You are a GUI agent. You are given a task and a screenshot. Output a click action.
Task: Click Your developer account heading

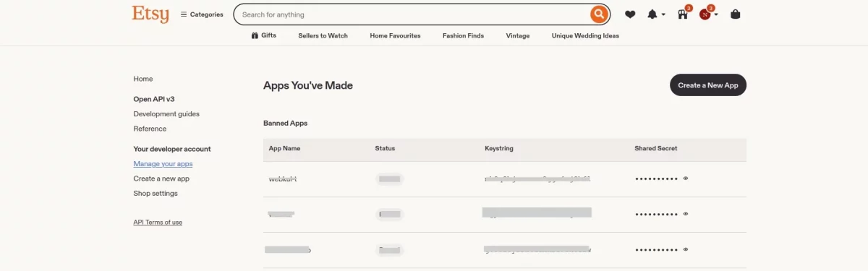click(172, 149)
